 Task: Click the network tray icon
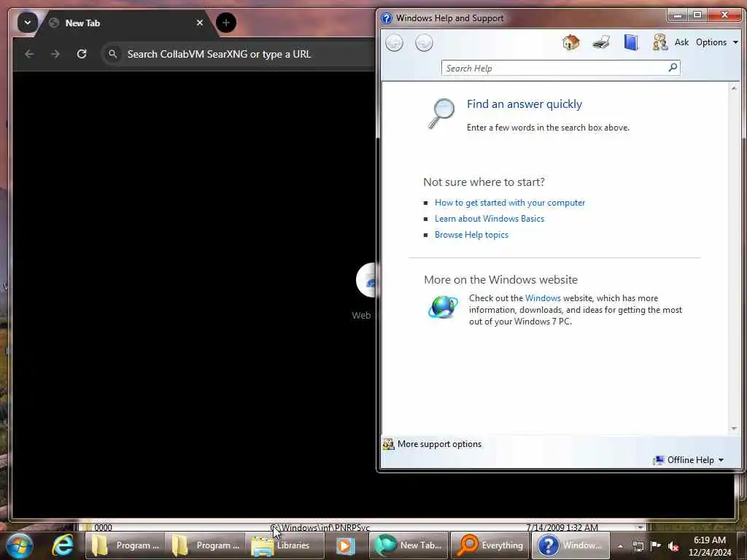tap(638, 546)
